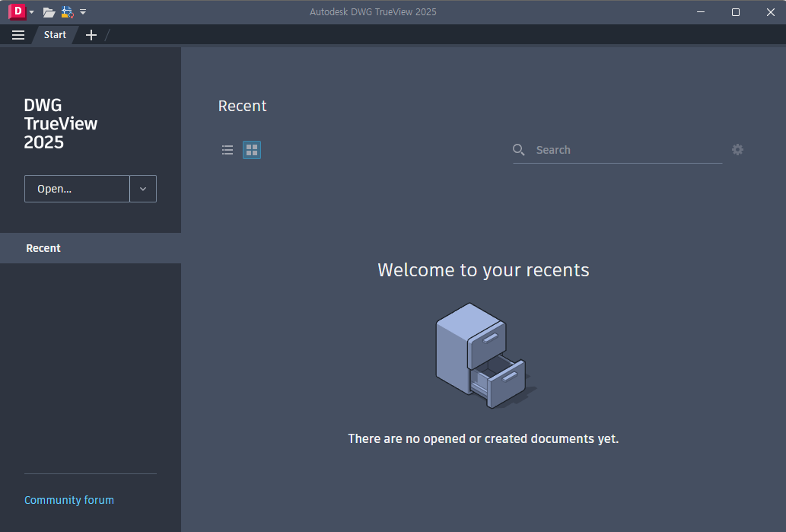The height and width of the screenshot is (532, 786).
Task: Close the DWG TrueView window
Action: pyautogui.click(x=771, y=12)
